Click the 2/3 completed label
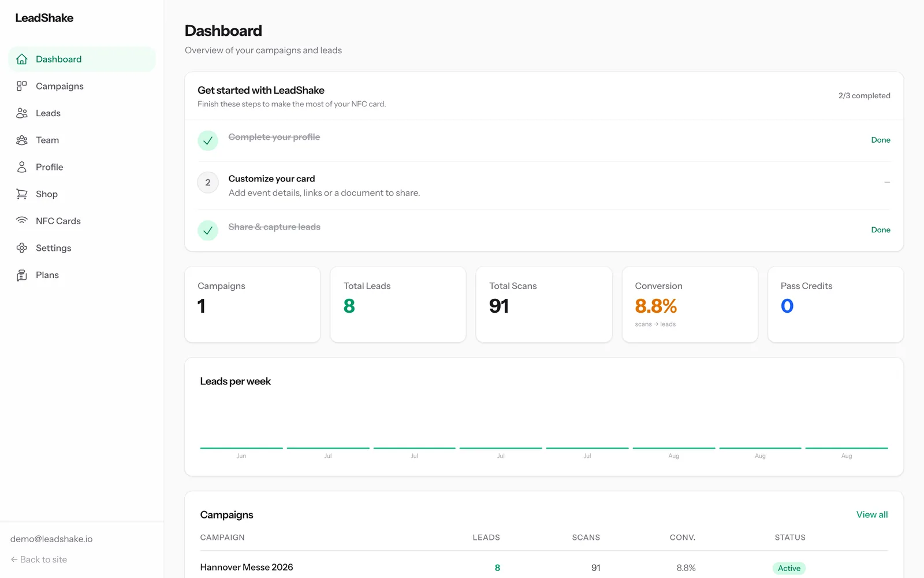Image resolution: width=924 pixels, height=578 pixels. coord(865,95)
